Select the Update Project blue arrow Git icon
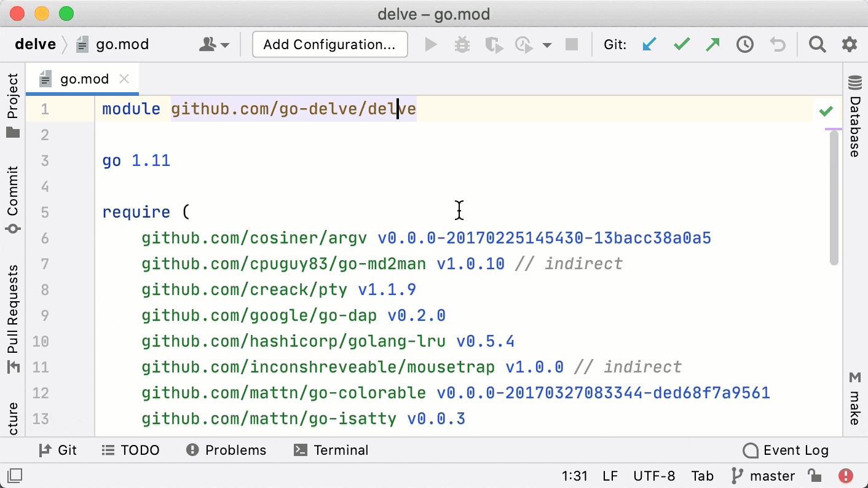This screenshot has height=488, width=868. [649, 44]
